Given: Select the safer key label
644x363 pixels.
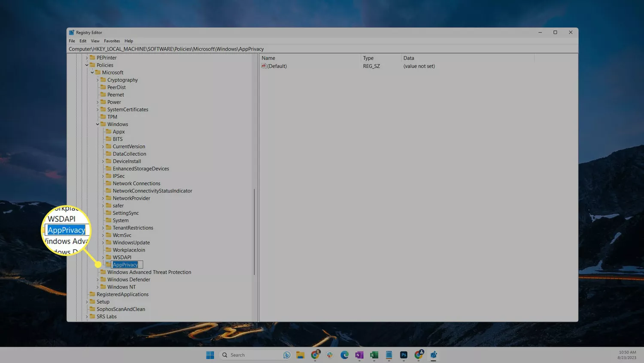Looking at the screenshot, I should click(x=118, y=206).
